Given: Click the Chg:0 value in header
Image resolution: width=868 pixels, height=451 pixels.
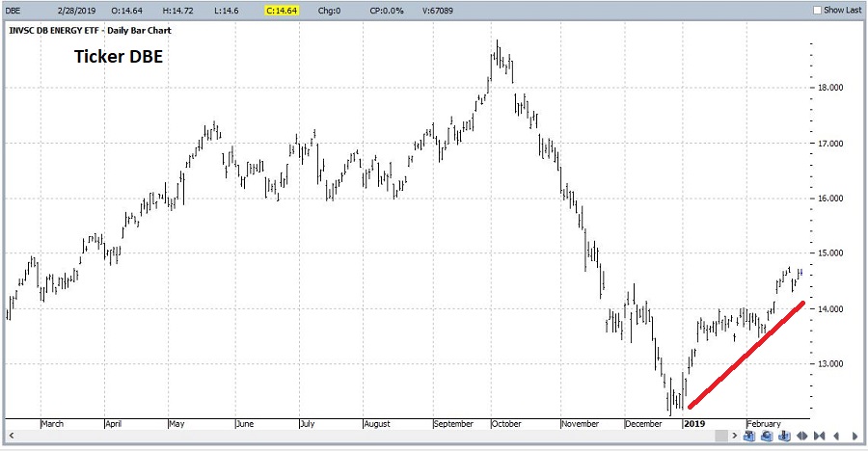Looking at the screenshot, I should coord(330,11).
